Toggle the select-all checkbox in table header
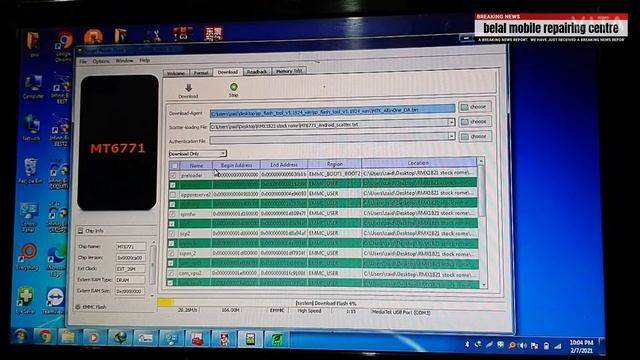640x360 pixels. (x=175, y=165)
